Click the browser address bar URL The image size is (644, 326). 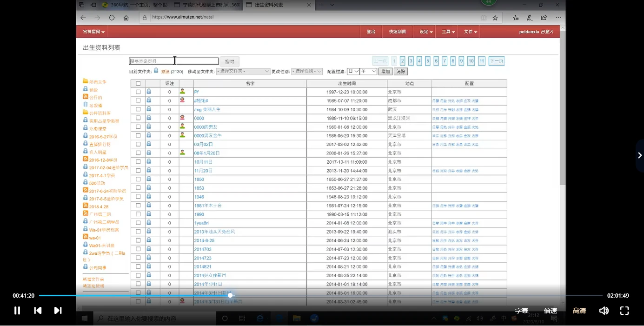pyautogui.click(x=183, y=17)
